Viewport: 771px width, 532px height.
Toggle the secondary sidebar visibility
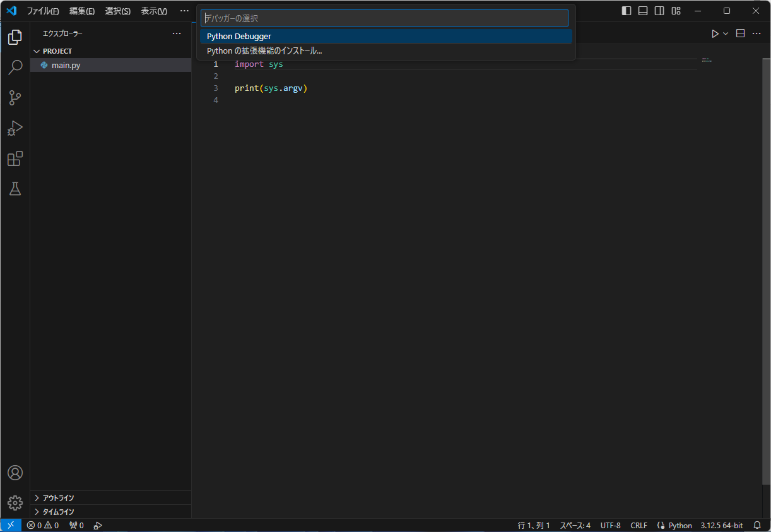click(x=659, y=10)
